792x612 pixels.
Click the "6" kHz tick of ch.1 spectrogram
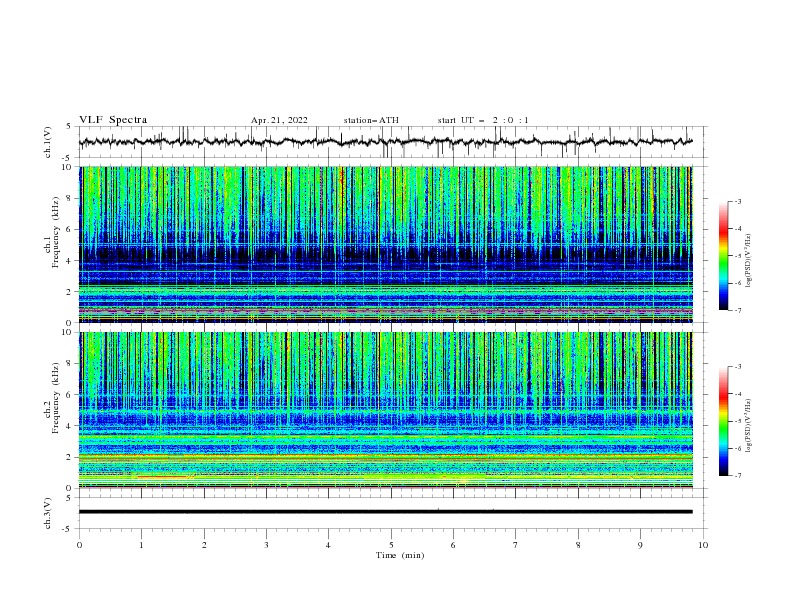point(70,229)
